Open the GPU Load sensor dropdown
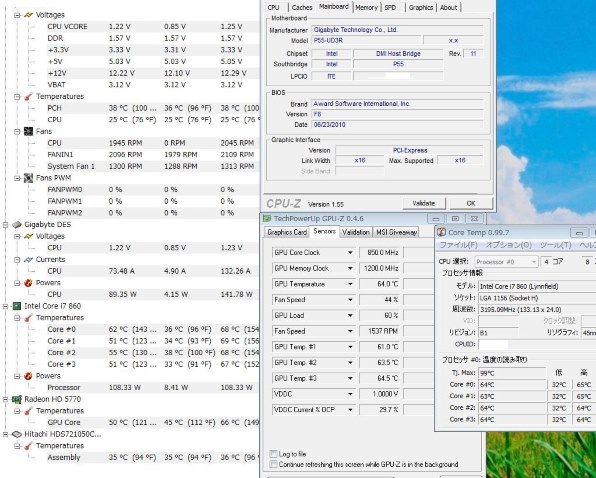596x478 pixels. click(350, 315)
